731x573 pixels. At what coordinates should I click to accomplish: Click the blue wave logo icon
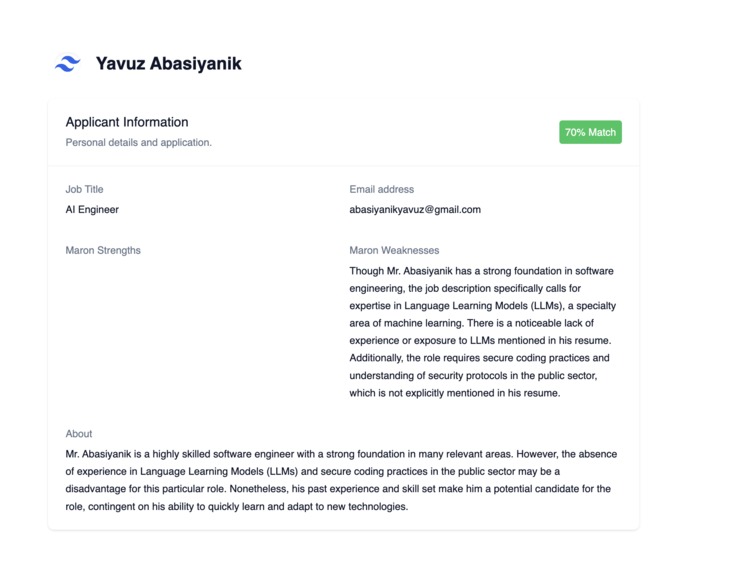click(68, 63)
